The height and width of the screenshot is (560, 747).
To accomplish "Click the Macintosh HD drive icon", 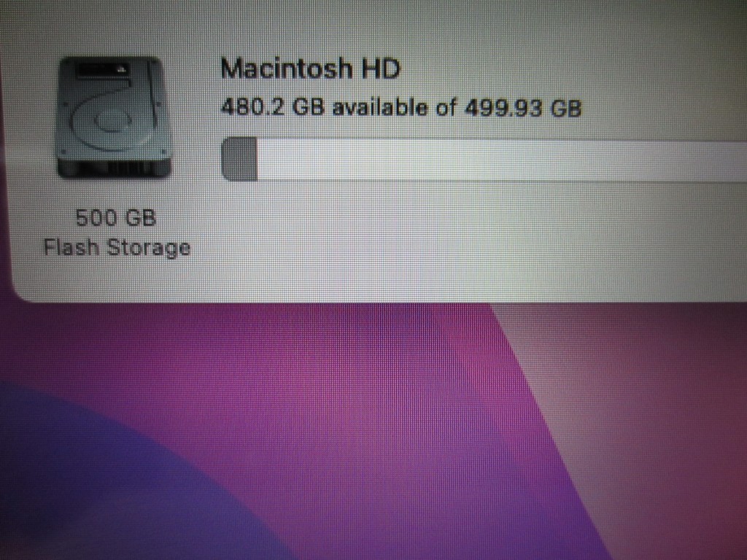I will click(115, 117).
